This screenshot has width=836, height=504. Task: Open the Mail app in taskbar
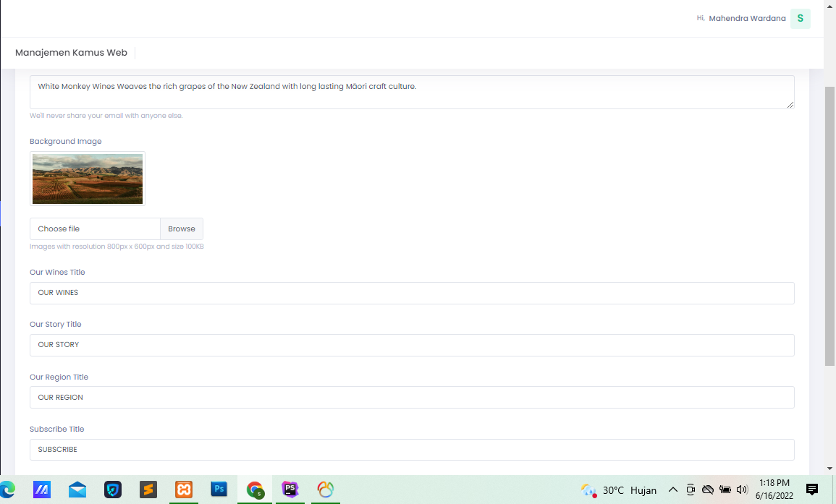click(x=77, y=490)
